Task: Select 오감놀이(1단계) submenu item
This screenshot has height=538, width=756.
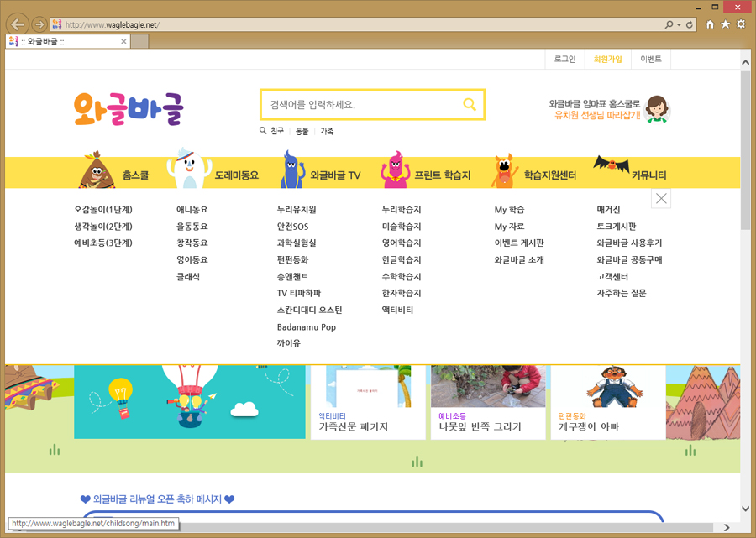Action: [103, 210]
